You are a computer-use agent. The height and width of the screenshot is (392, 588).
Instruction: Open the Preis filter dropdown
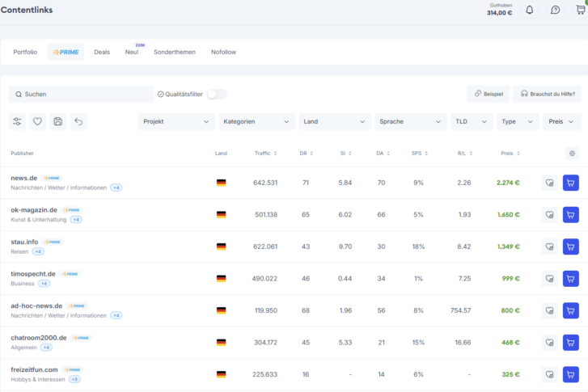[562, 121]
